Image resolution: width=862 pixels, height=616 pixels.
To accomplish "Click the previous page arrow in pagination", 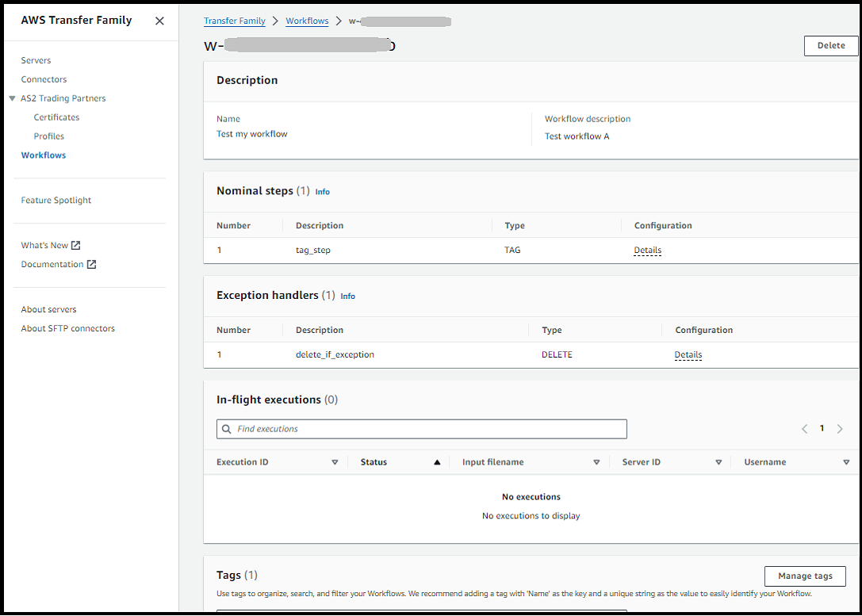I will (x=804, y=428).
